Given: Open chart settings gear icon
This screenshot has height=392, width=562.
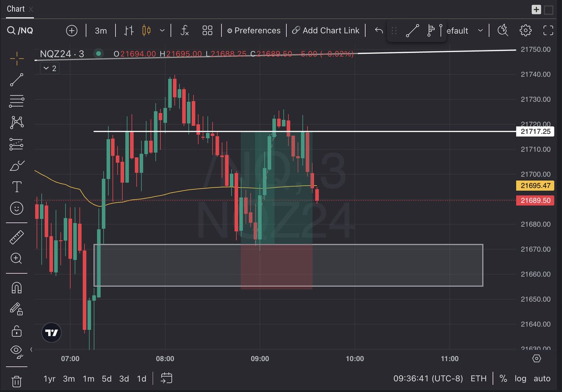Looking at the screenshot, I should (525, 30).
